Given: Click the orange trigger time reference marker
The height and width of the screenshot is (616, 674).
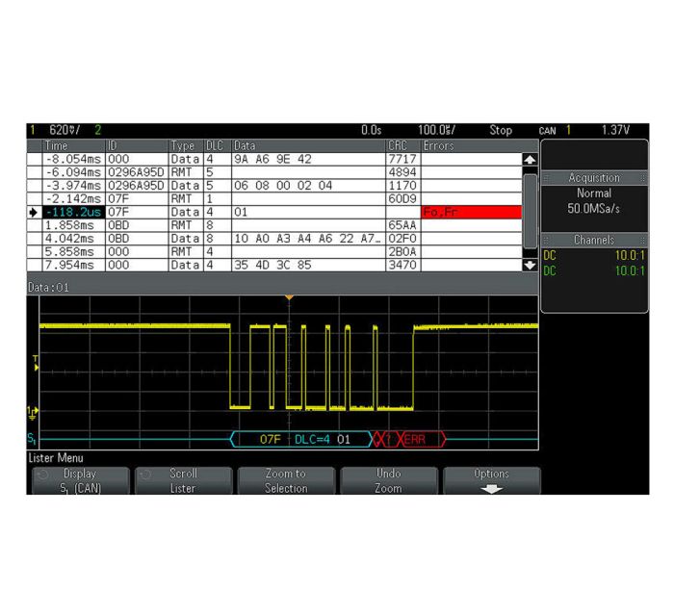Looking at the screenshot, I should [289, 297].
